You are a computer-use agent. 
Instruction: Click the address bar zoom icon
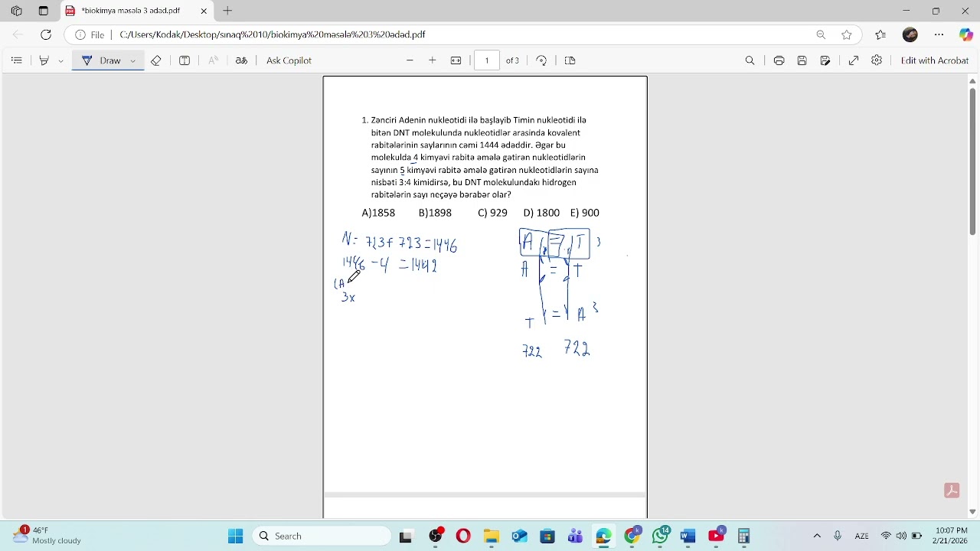[x=821, y=34]
